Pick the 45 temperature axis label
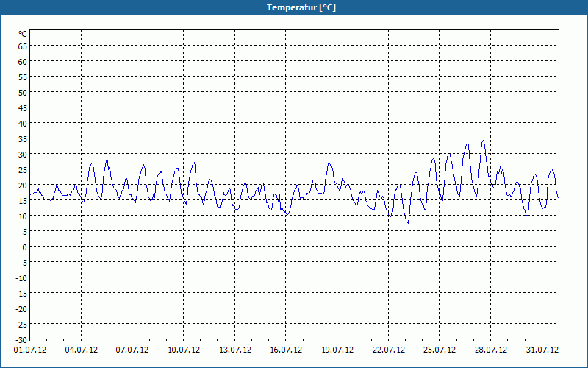The width and height of the screenshot is (588, 368). (x=23, y=108)
